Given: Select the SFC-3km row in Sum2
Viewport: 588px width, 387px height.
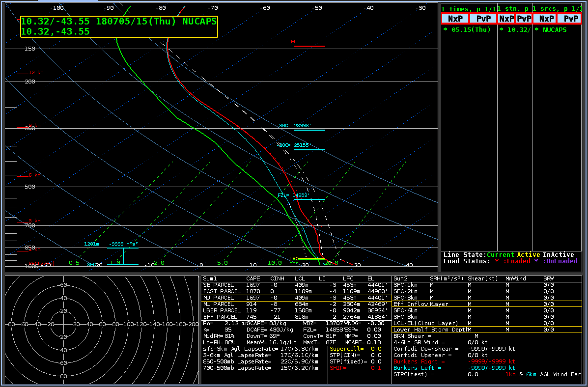Looking at the screenshot, I should tap(487, 298).
